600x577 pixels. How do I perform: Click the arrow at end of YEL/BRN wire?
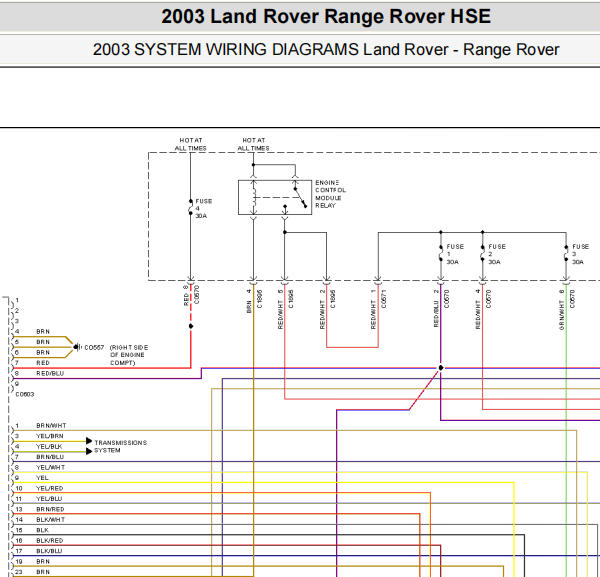coord(89,441)
